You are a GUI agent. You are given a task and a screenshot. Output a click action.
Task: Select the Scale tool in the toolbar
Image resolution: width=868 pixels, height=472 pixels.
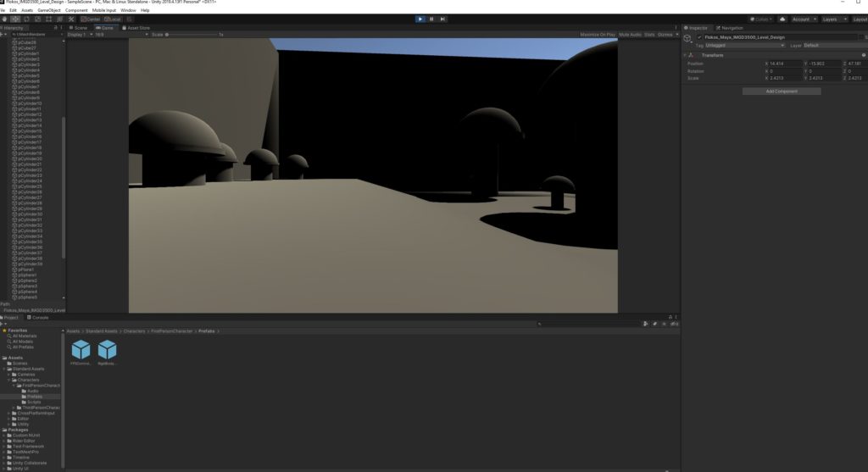(x=37, y=19)
